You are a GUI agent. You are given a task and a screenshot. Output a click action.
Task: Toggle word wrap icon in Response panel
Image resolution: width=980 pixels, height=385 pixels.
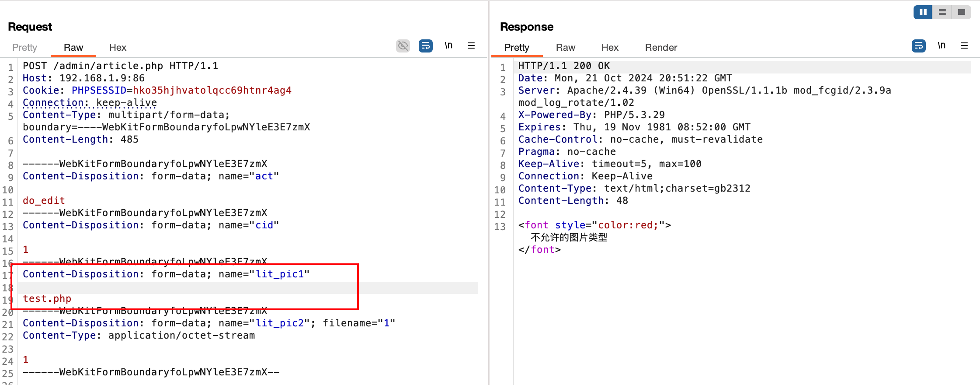pyautogui.click(x=919, y=45)
